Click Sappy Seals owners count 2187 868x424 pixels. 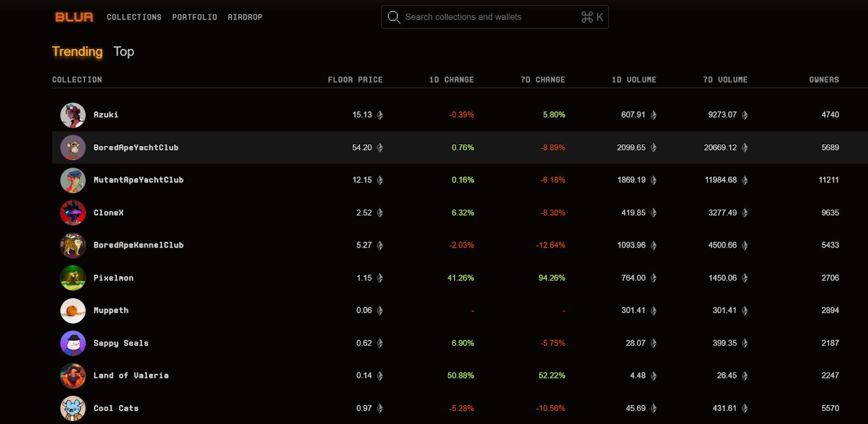(x=830, y=343)
